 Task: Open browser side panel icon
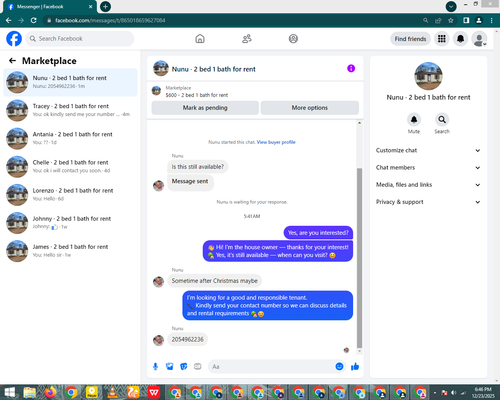pyautogui.click(x=466, y=20)
